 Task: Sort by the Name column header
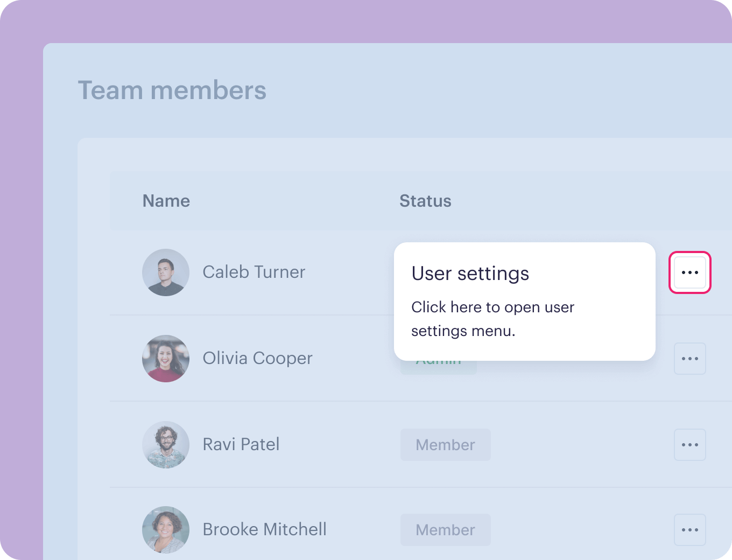click(x=166, y=201)
